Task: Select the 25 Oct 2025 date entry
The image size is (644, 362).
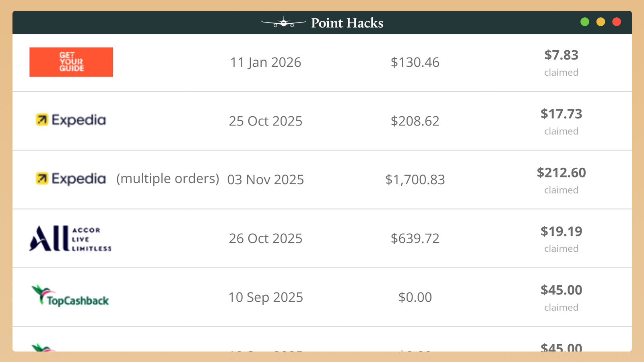Action: pos(266,121)
